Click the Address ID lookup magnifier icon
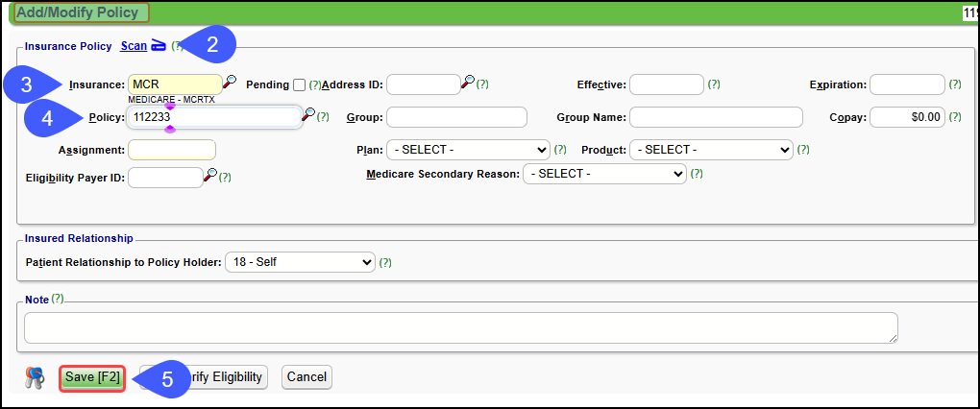The image size is (980, 409). click(x=468, y=83)
